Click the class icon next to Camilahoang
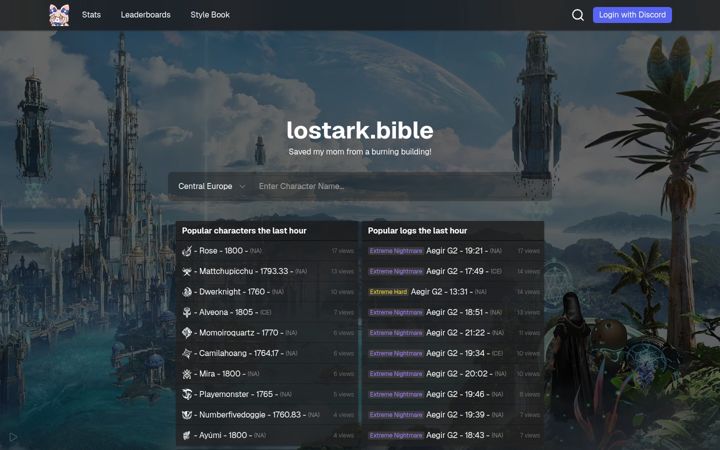This screenshot has height=450, width=720. (187, 353)
